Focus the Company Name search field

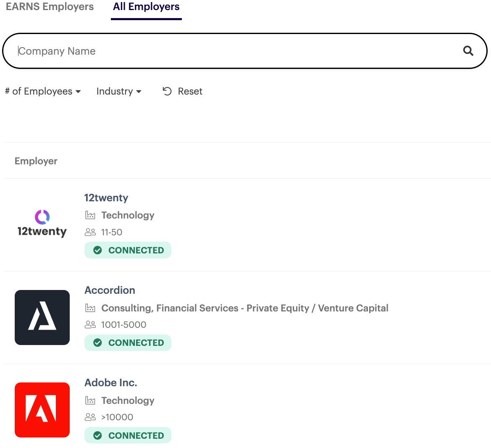[235, 51]
